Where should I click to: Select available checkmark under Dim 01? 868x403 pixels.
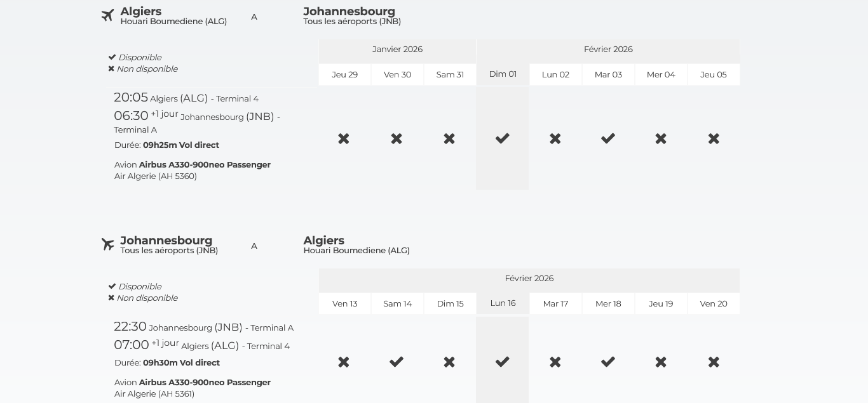pos(503,138)
